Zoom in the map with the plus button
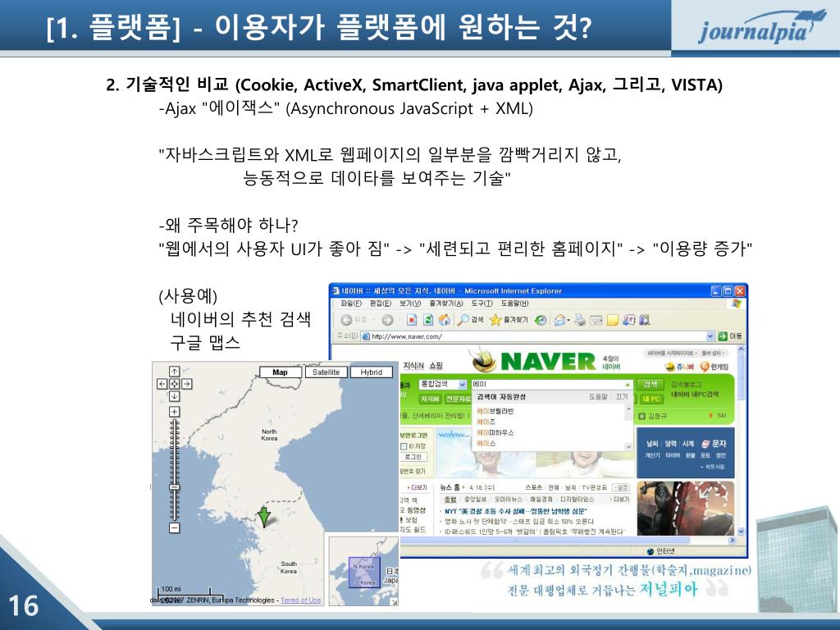This screenshot has width=840, height=630. coord(174,412)
